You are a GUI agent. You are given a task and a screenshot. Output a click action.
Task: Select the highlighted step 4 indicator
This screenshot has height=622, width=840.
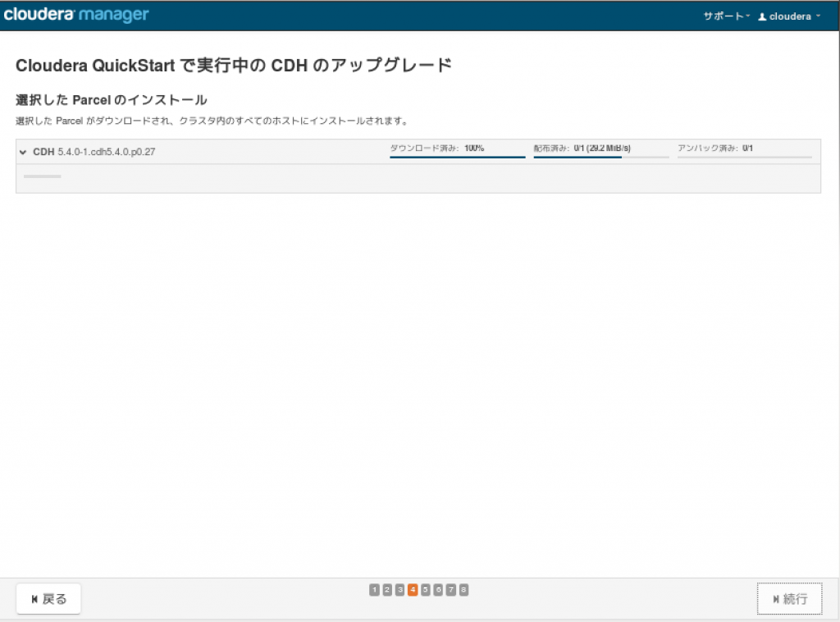click(413, 590)
